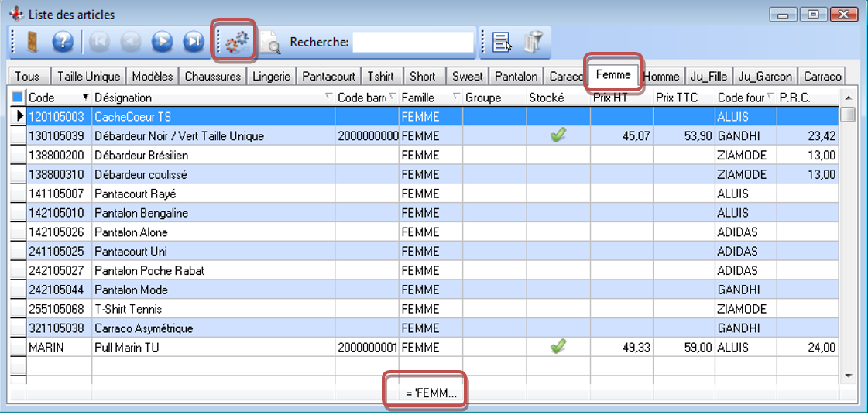
Task: Sort by the Prix TTC column header
Action: 677,98
